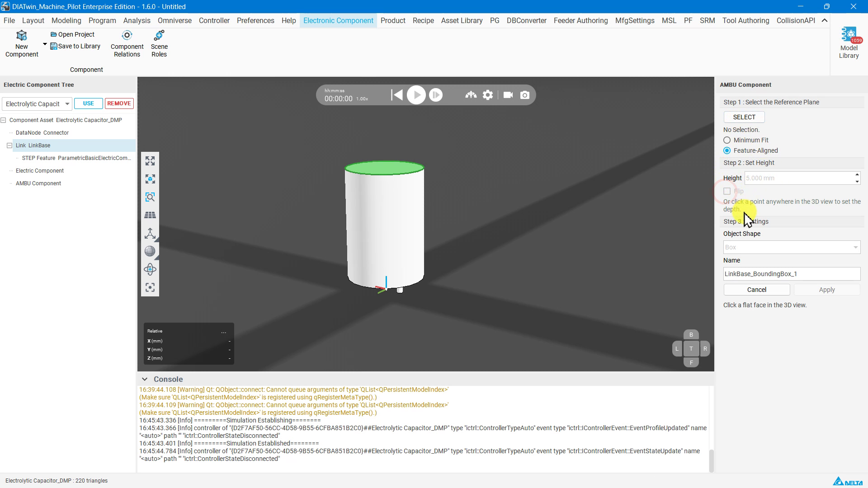Select the Feature-Aligned radio option
Screen dimensions: 868x488
click(726, 150)
